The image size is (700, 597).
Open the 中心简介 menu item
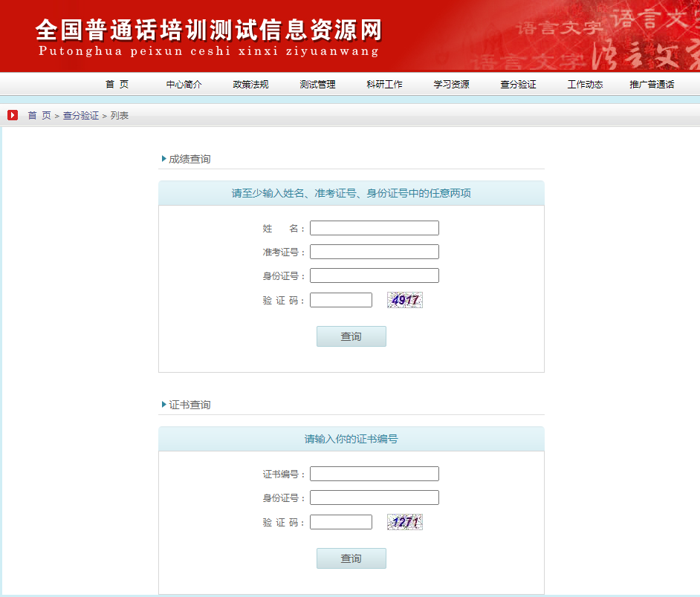tap(184, 85)
